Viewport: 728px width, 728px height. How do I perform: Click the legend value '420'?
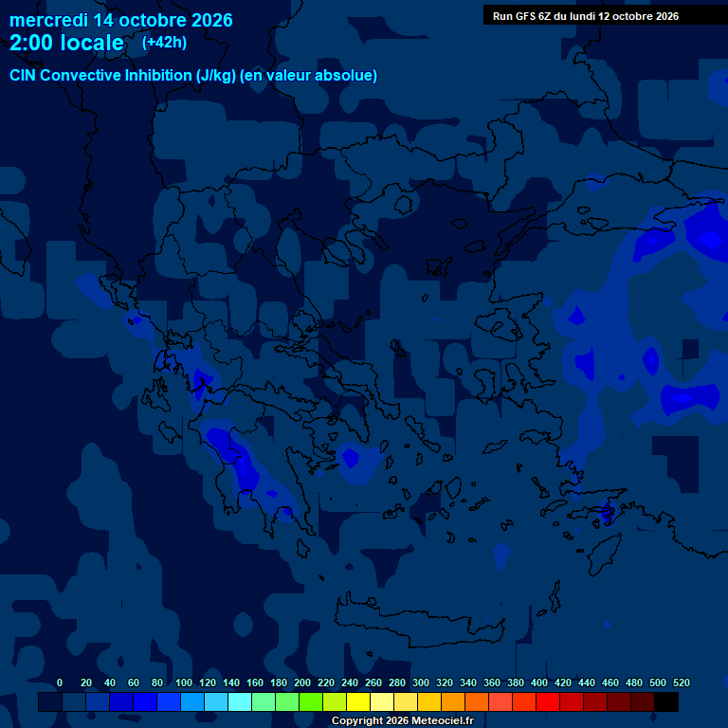563,682
